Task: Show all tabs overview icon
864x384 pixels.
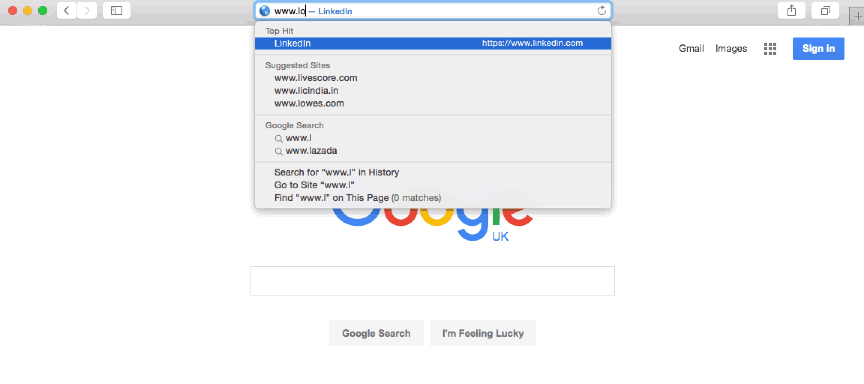Action: pyautogui.click(x=825, y=10)
